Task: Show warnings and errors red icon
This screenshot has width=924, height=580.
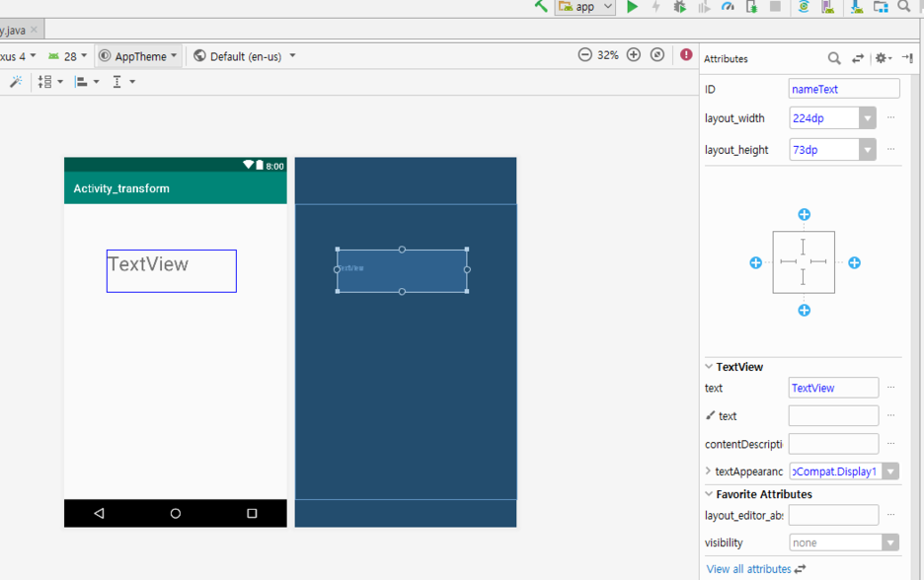Action: (686, 55)
